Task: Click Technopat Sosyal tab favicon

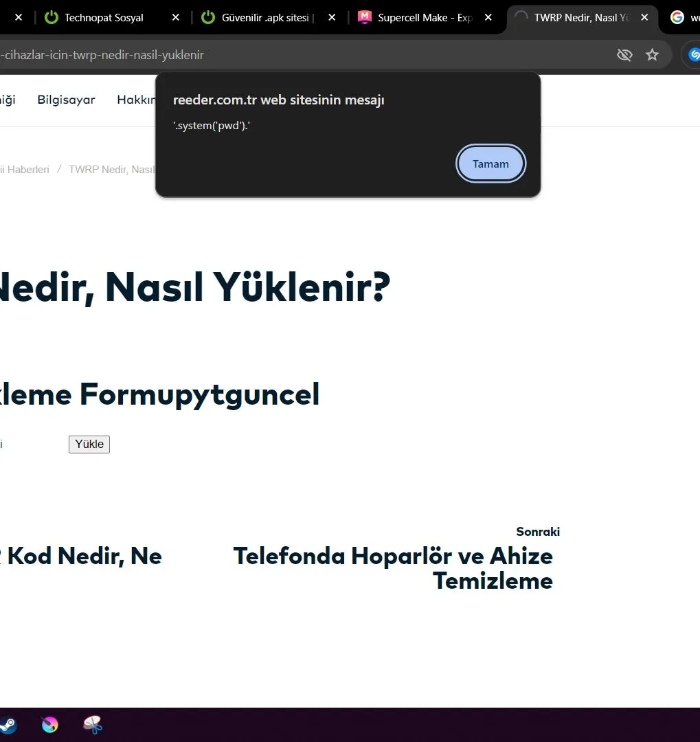Action: pos(51,17)
